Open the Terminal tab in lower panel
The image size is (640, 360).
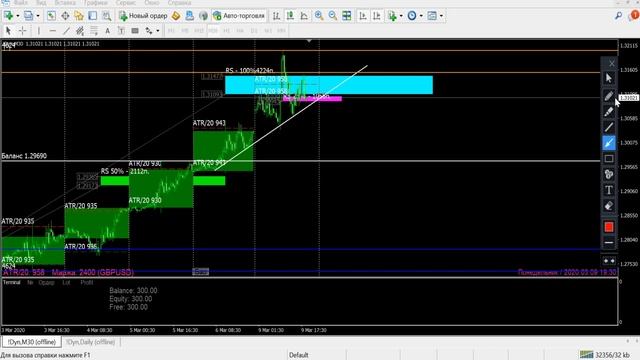(11, 282)
